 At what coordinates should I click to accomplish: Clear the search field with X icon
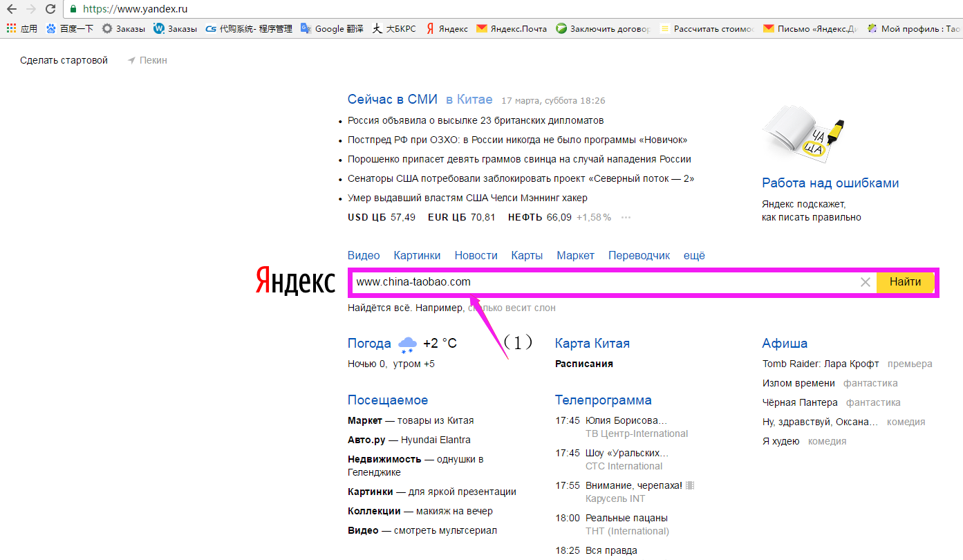865,282
